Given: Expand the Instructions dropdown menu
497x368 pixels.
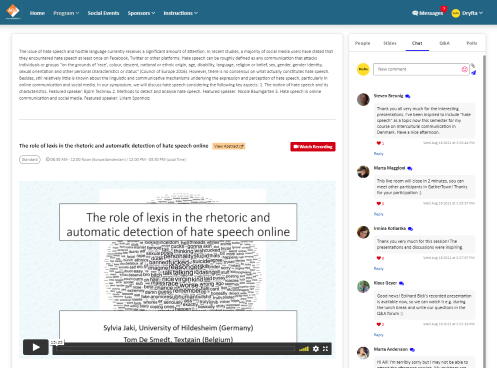Looking at the screenshot, I should [180, 13].
